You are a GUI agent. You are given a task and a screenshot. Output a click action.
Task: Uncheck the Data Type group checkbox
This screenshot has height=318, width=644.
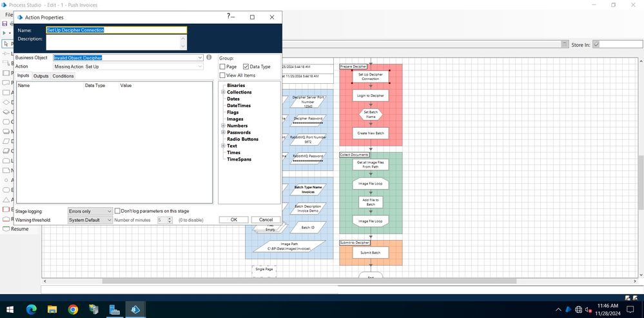246,66
